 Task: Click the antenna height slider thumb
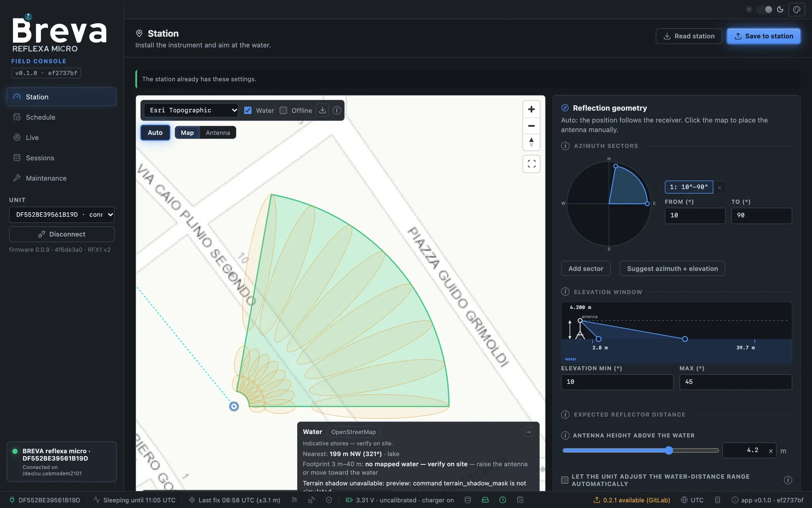669,450
